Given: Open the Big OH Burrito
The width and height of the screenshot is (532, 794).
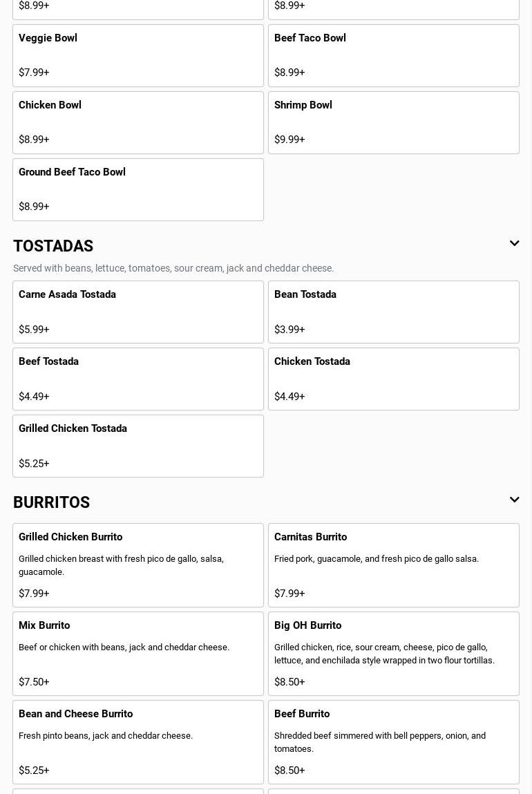Looking at the screenshot, I should tap(394, 653).
